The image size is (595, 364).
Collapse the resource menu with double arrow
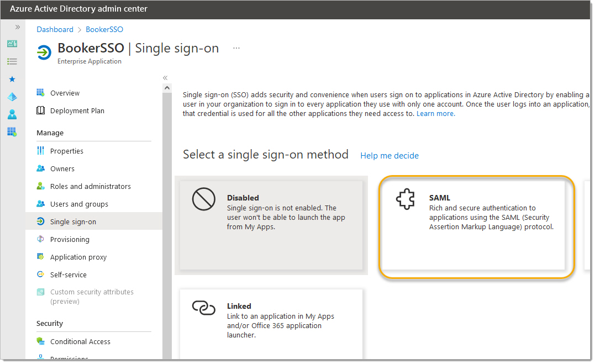(x=165, y=78)
